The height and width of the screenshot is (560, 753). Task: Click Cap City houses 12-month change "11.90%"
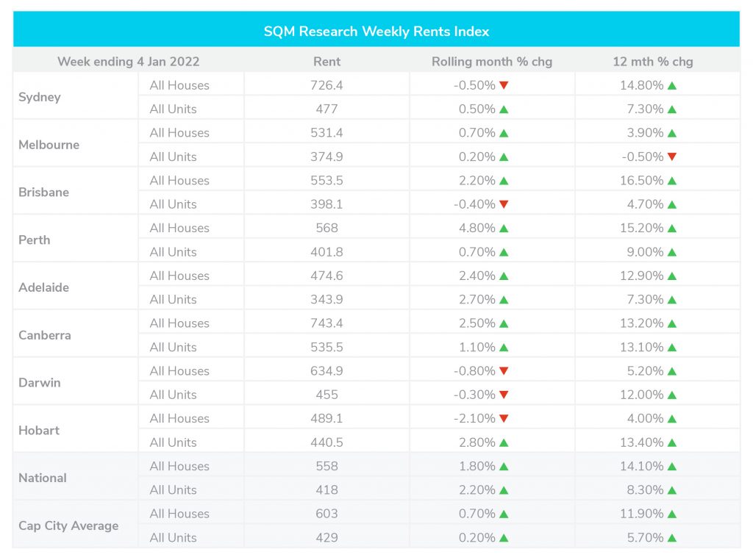[x=641, y=514]
